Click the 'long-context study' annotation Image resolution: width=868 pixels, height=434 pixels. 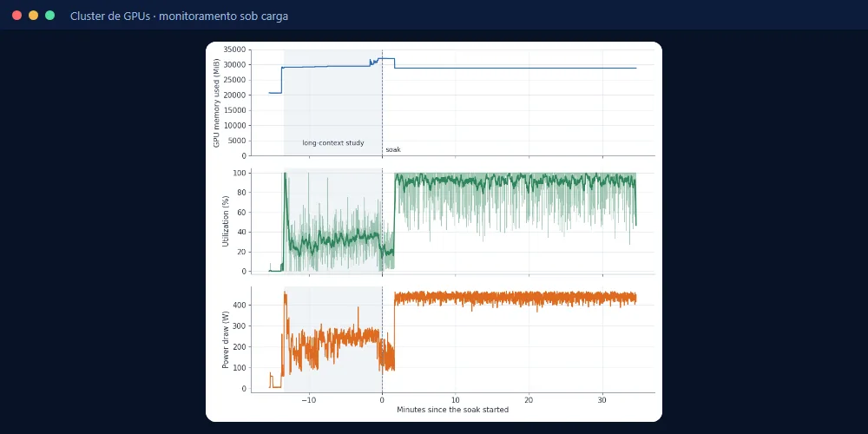coord(333,143)
